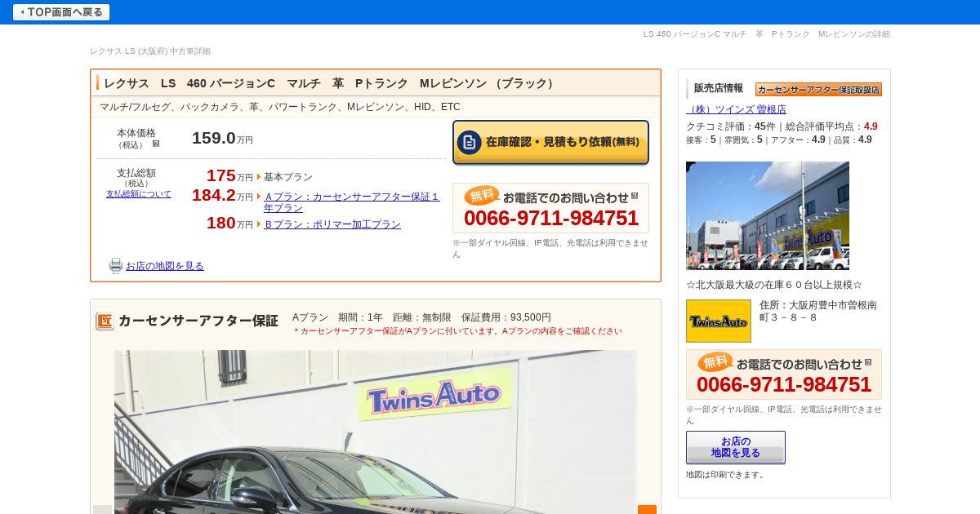Click the カーセンサーアフター保証 heading icon
This screenshot has height=514, width=980.
click(x=105, y=321)
